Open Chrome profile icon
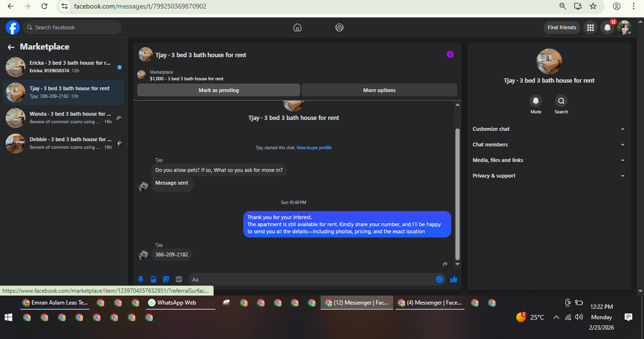 pos(617,6)
